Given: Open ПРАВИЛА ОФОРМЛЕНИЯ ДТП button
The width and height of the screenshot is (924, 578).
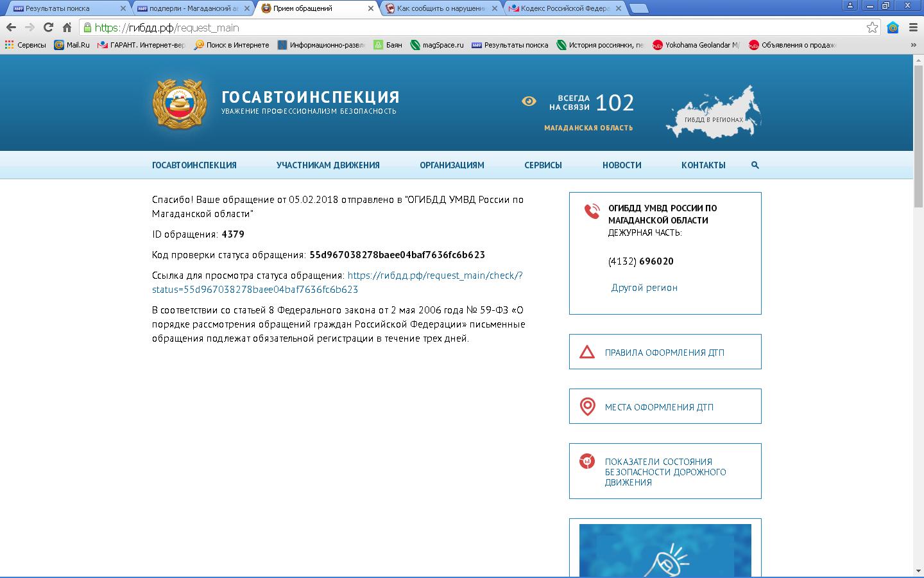Looking at the screenshot, I should 665,352.
